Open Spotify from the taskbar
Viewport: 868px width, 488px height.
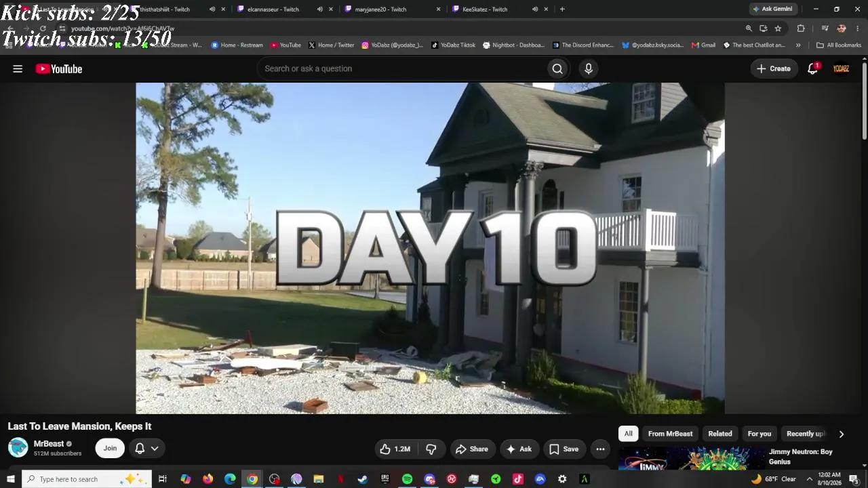click(407, 479)
